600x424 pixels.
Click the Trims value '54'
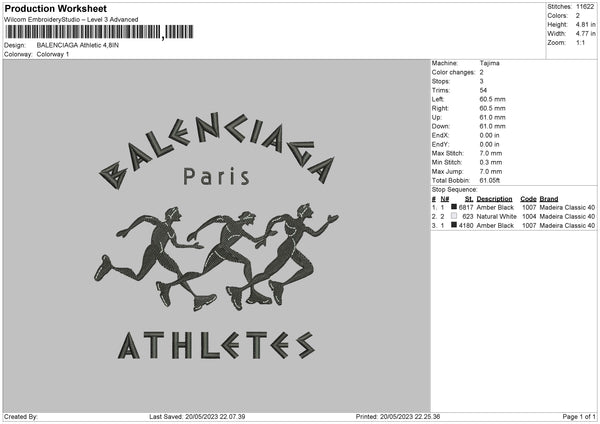483,90
